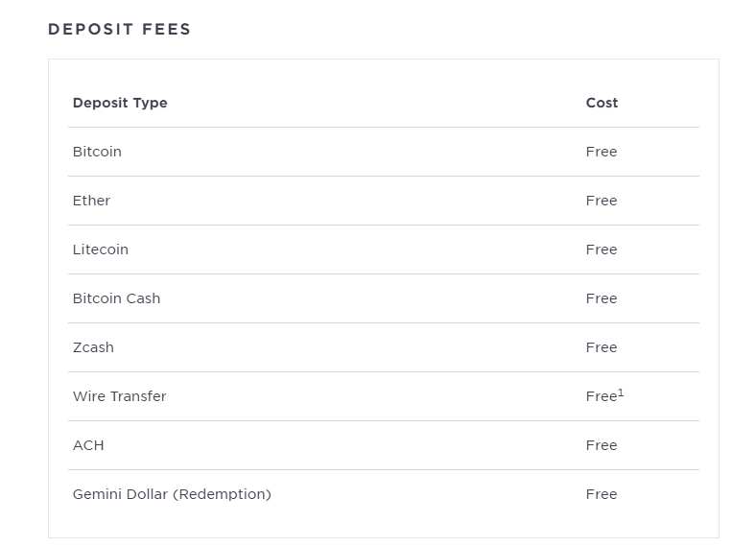Select the Bitcoin Cash row label
The image size is (756, 547).
pos(116,298)
